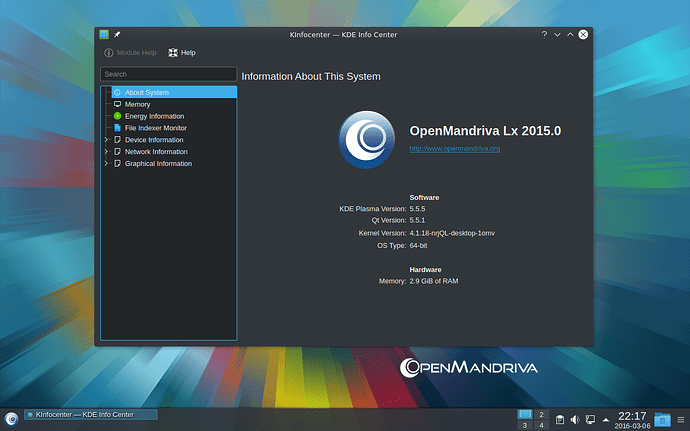Viewport: 690px width, 431px height.
Task: Open the panel hamburger settings menu
Action: pyautogui.click(x=681, y=420)
